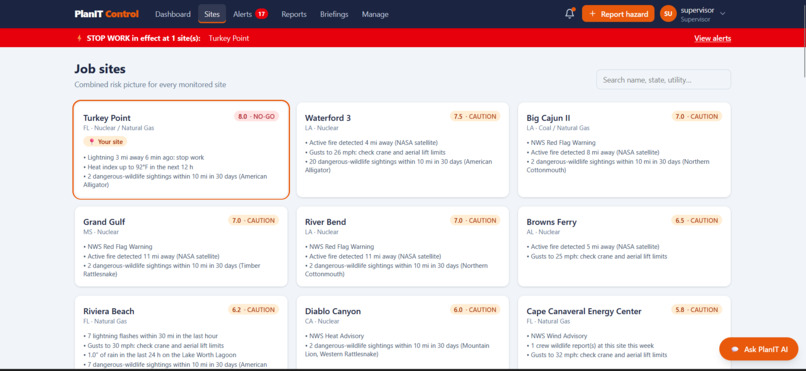Switch to the Manage tab

375,14
